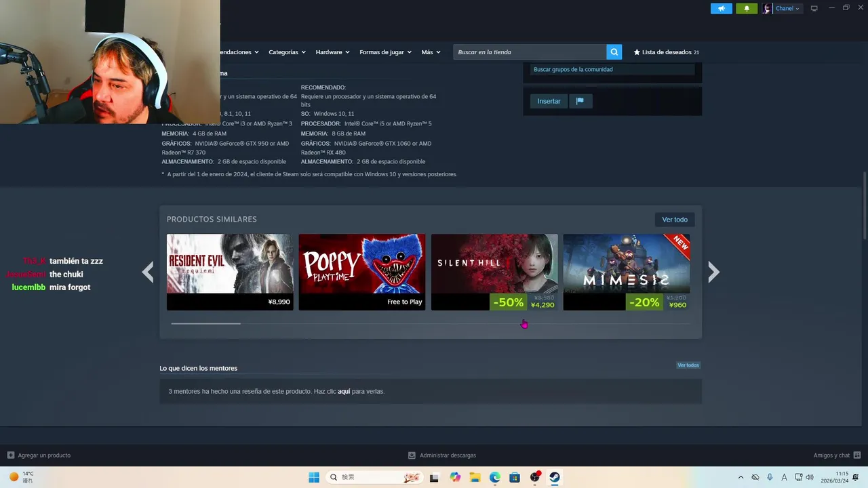Open Microsoft Edge from the taskbar
This screenshot has width=868, height=488.
[494, 477]
